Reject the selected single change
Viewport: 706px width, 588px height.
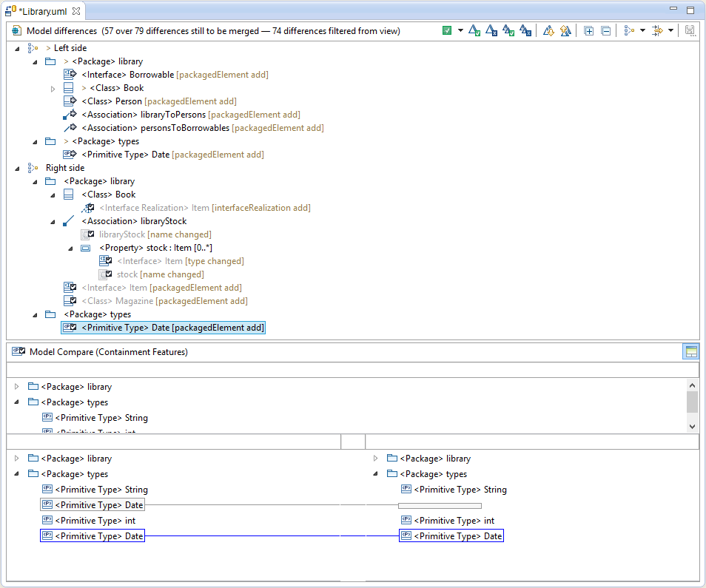[x=491, y=31]
